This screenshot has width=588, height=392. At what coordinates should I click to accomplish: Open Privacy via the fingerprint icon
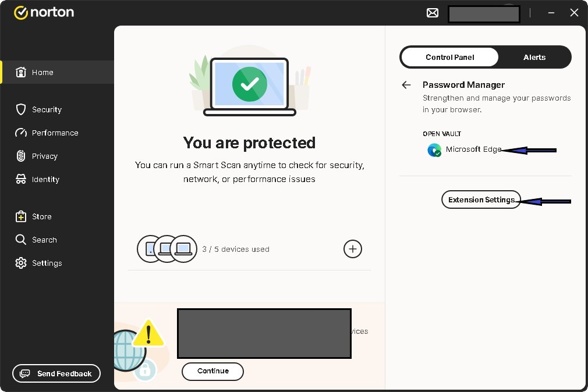pos(21,156)
